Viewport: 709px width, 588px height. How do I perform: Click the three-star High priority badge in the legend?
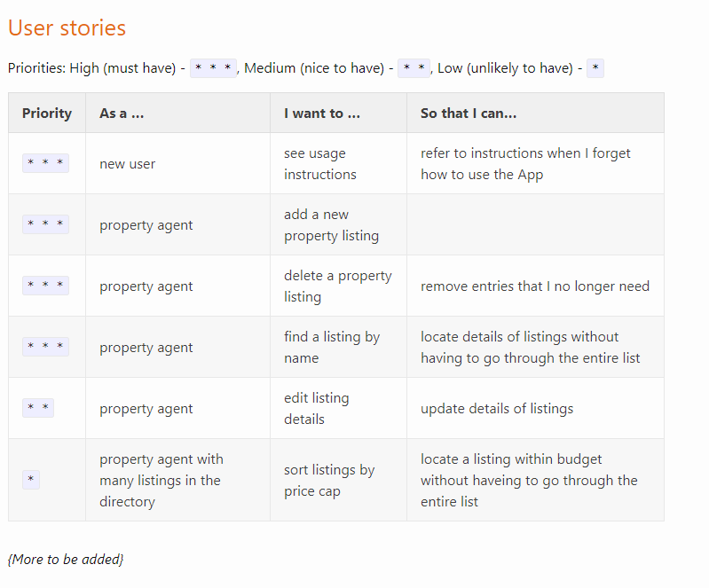[x=214, y=68]
